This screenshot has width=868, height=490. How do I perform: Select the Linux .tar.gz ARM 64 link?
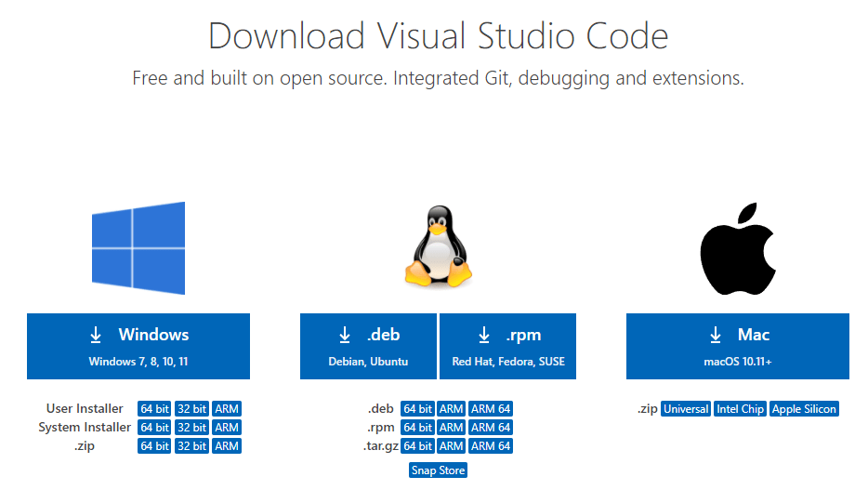[491, 445]
